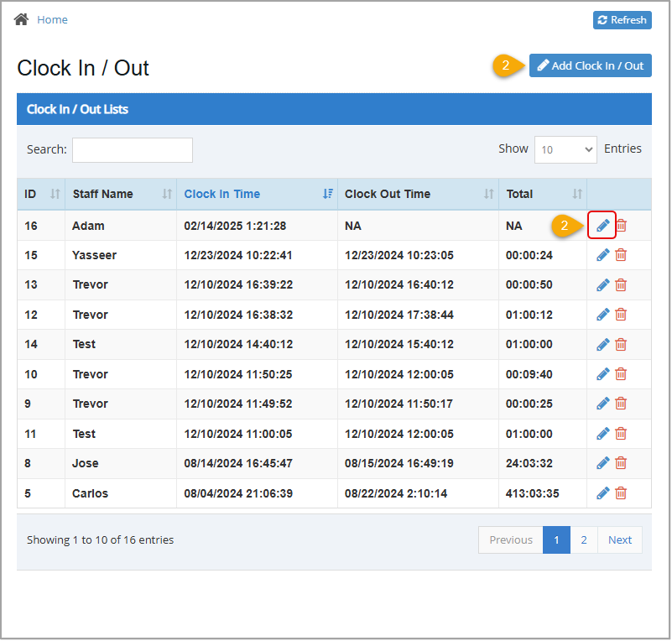This screenshot has height=641, width=672.
Task: Go to the Next page of entries
Action: 620,539
